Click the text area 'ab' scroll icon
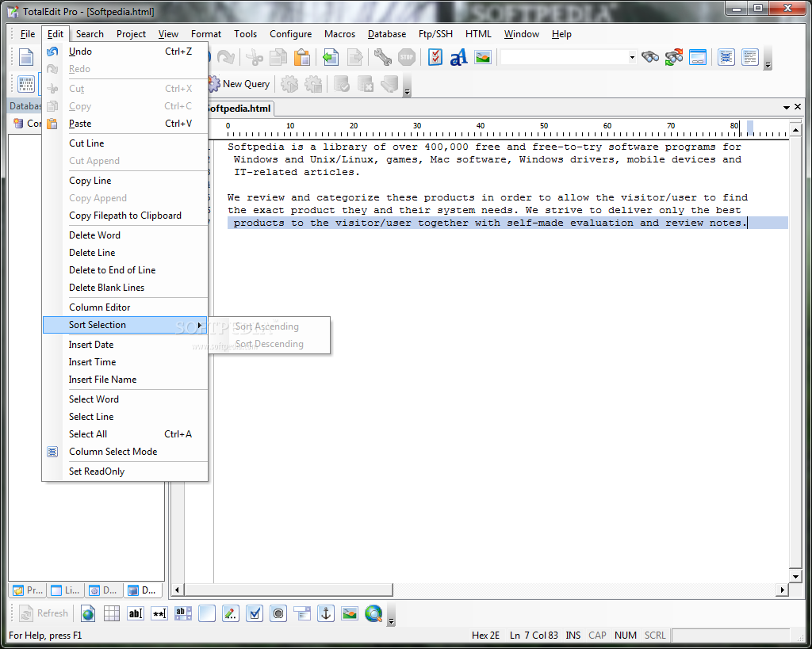 (x=183, y=613)
